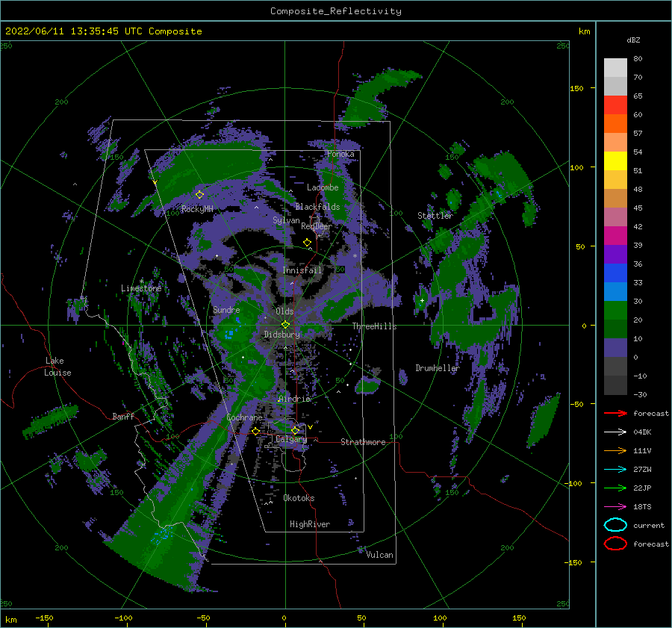Click the HighRiver label

click(310, 524)
